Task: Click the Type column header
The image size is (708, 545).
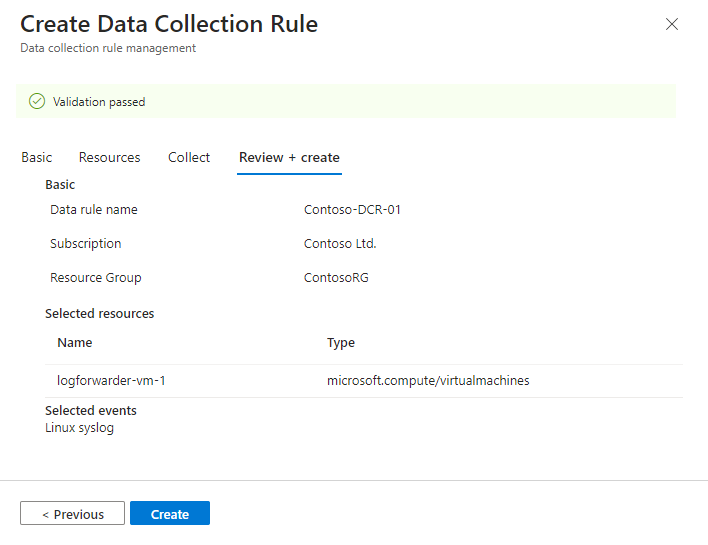Action: [x=341, y=342]
